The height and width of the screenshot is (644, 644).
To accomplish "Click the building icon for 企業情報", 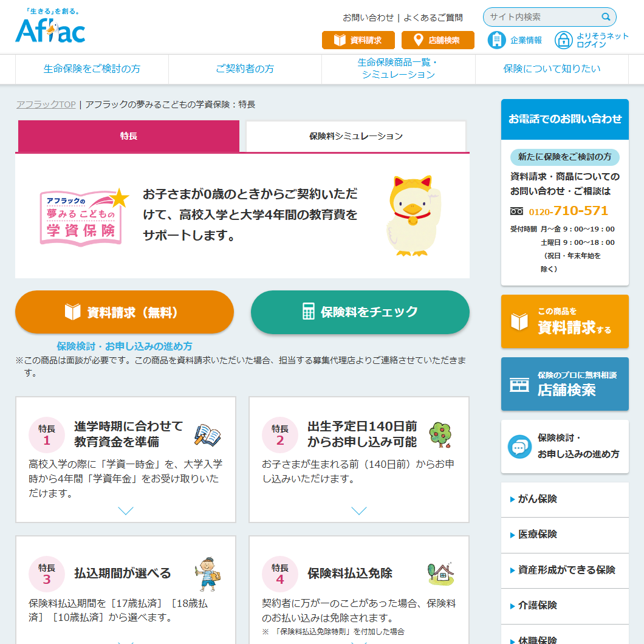I will coord(496,40).
